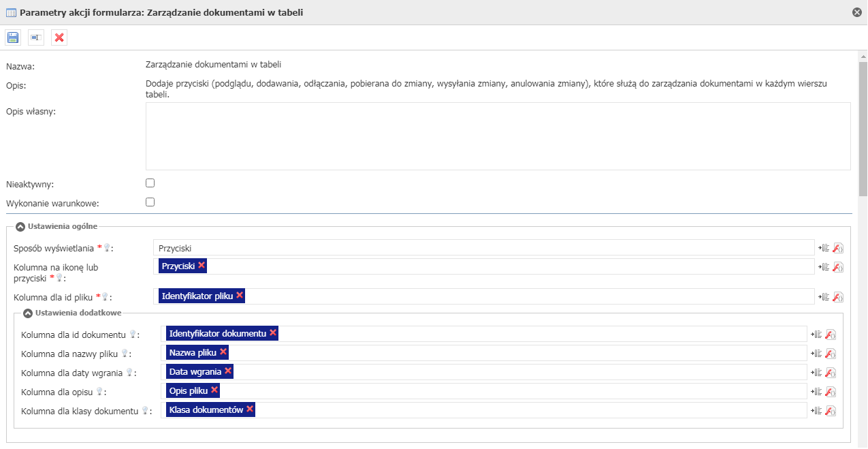
Task: Remove the Klasa dokumentów tag
Action: click(x=250, y=409)
